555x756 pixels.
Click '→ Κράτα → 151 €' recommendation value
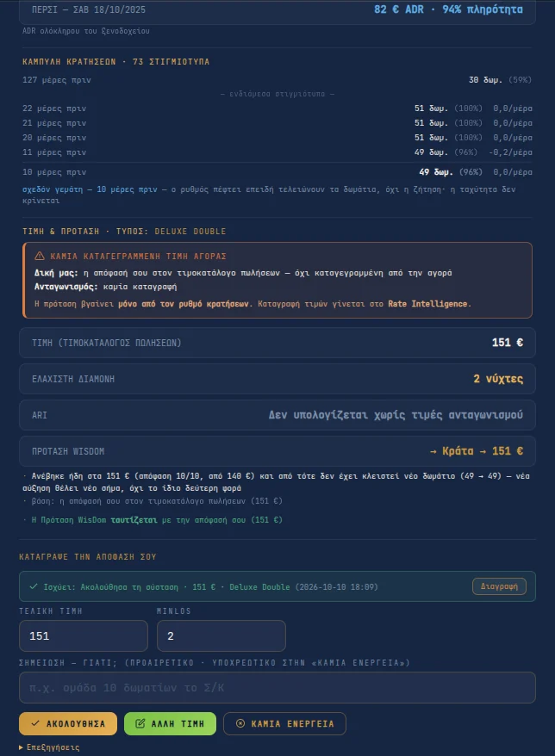[477, 451]
